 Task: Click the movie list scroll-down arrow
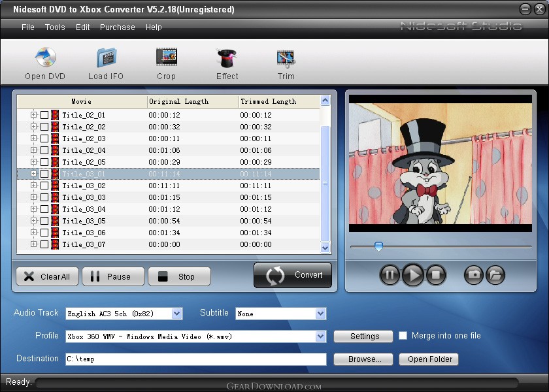(x=325, y=248)
